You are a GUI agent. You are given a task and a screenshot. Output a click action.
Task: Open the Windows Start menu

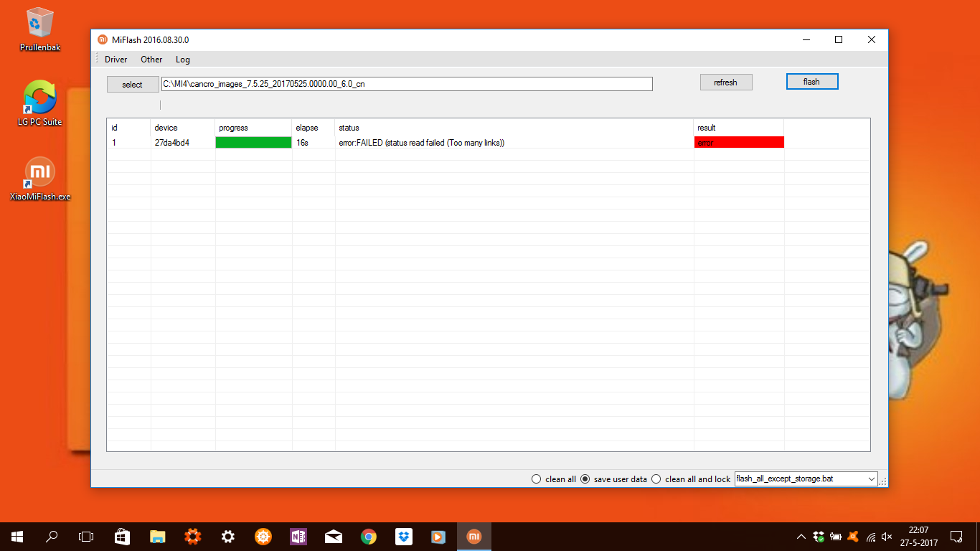pyautogui.click(x=17, y=536)
